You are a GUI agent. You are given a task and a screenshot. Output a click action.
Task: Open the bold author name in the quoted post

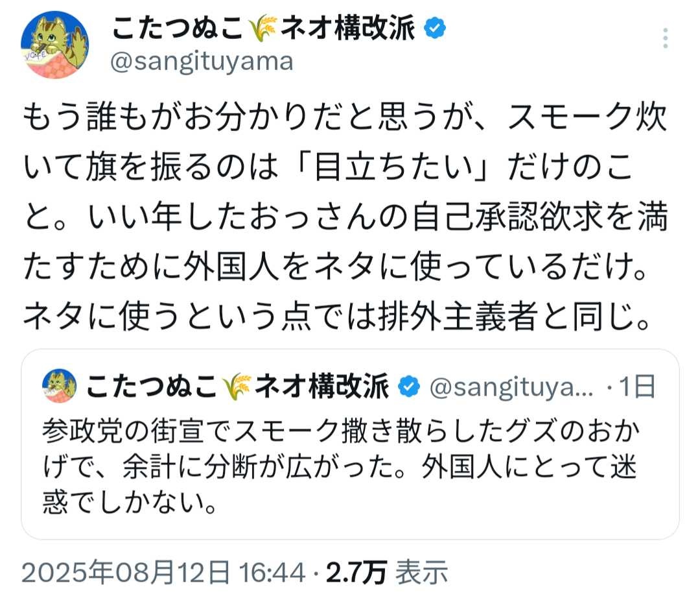coord(237,387)
